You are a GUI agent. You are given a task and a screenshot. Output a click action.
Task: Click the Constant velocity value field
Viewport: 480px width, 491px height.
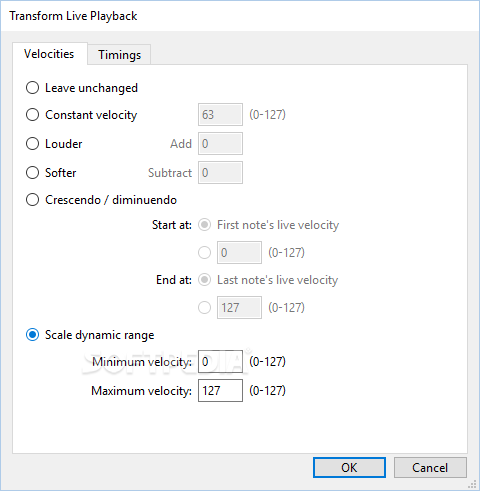(x=220, y=115)
